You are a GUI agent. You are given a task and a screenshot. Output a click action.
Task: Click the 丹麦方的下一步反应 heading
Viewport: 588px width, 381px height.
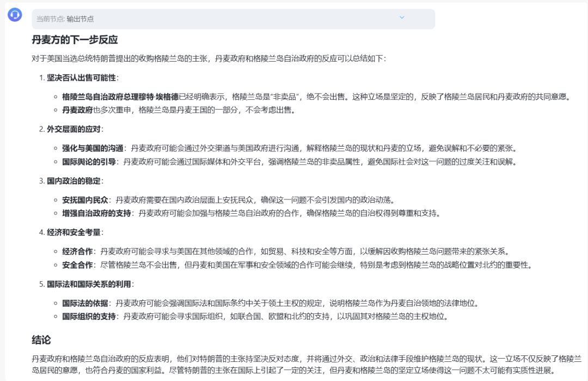[75, 40]
